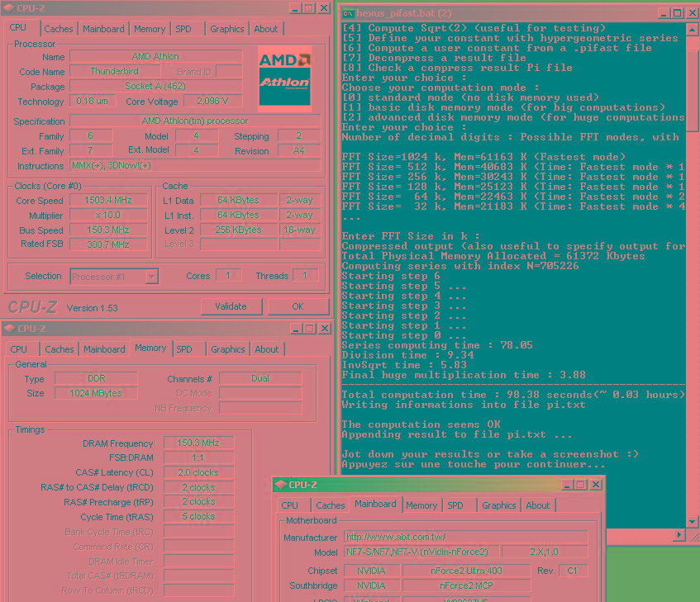Open Caches tab in top CPU-Z window
This screenshot has width=700, height=602.
59,29
